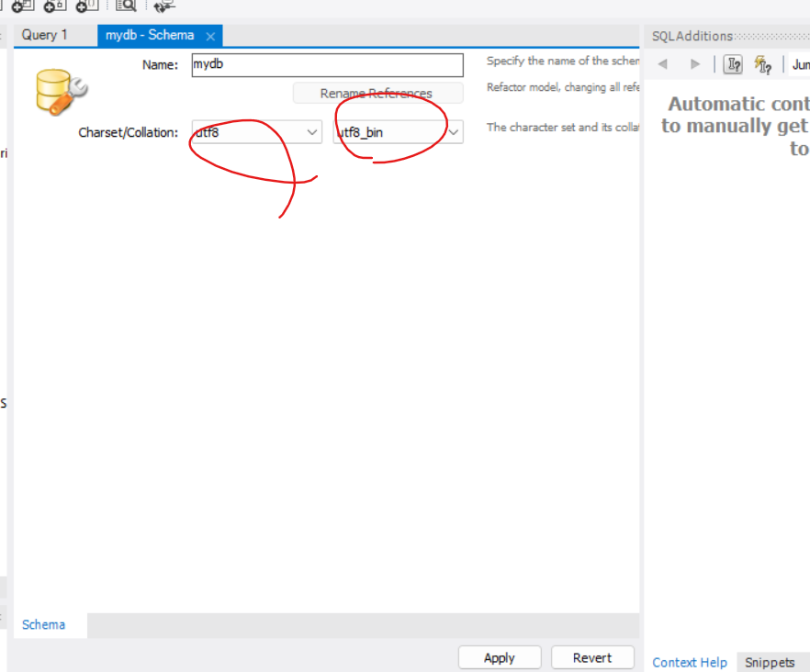Click the manual context help lightning icon
Image resolution: width=810 pixels, height=672 pixels.
tap(763, 64)
